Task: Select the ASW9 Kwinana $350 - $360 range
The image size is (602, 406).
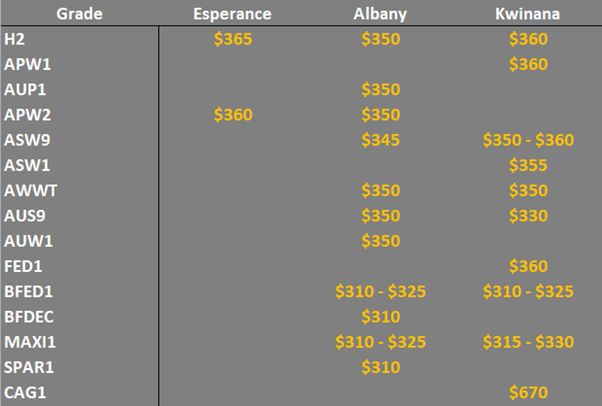Action: click(528, 140)
